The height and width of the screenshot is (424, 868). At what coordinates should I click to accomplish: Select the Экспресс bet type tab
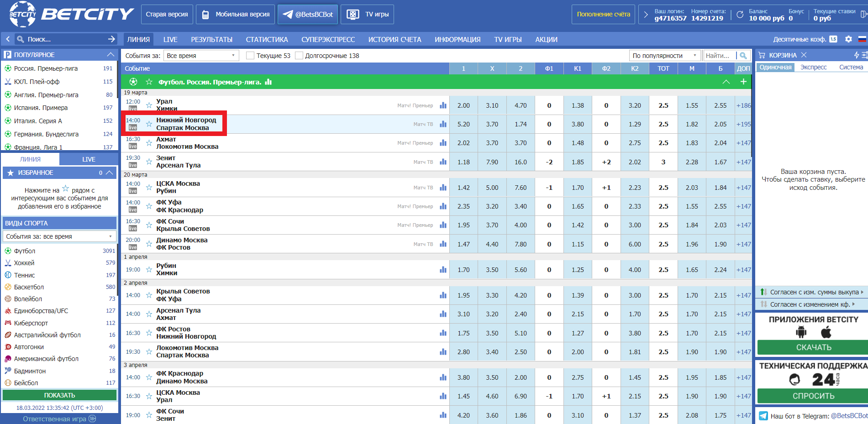click(813, 67)
